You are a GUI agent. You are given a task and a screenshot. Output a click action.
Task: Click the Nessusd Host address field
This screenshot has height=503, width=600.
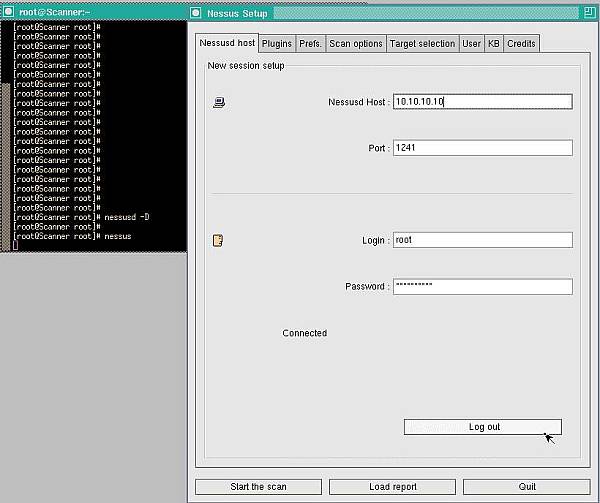point(483,102)
